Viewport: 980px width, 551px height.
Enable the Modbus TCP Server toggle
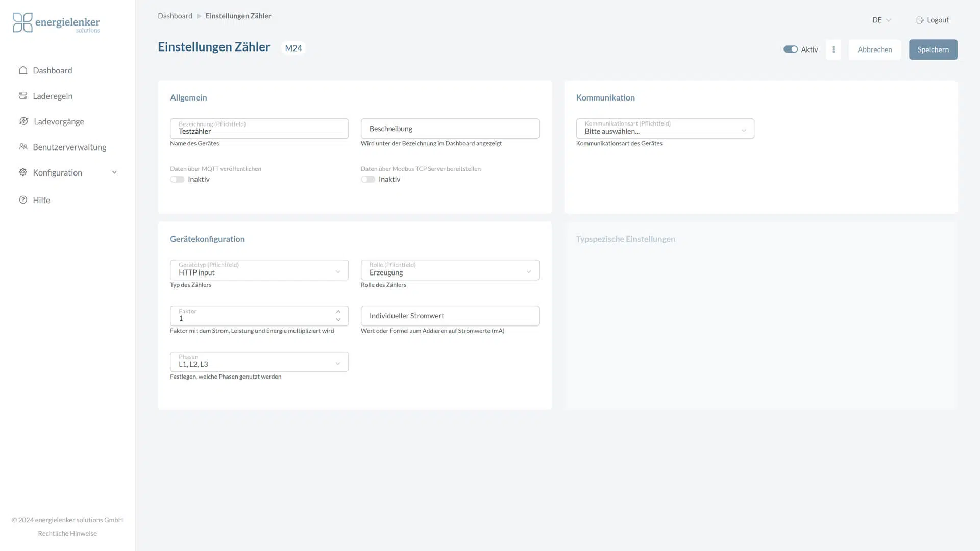[367, 180]
